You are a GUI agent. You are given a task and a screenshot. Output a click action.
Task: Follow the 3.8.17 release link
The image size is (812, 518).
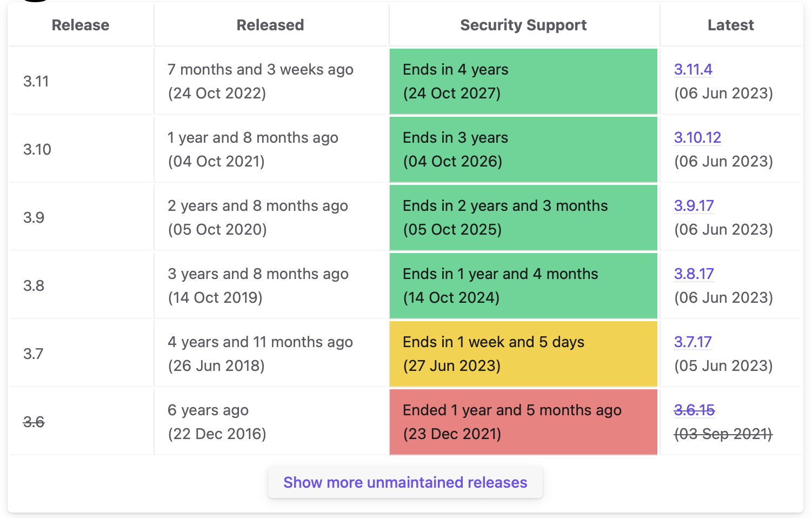pos(694,274)
